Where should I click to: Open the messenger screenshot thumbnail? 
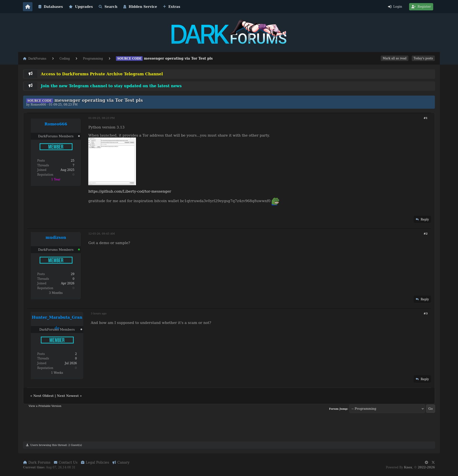point(112,161)
